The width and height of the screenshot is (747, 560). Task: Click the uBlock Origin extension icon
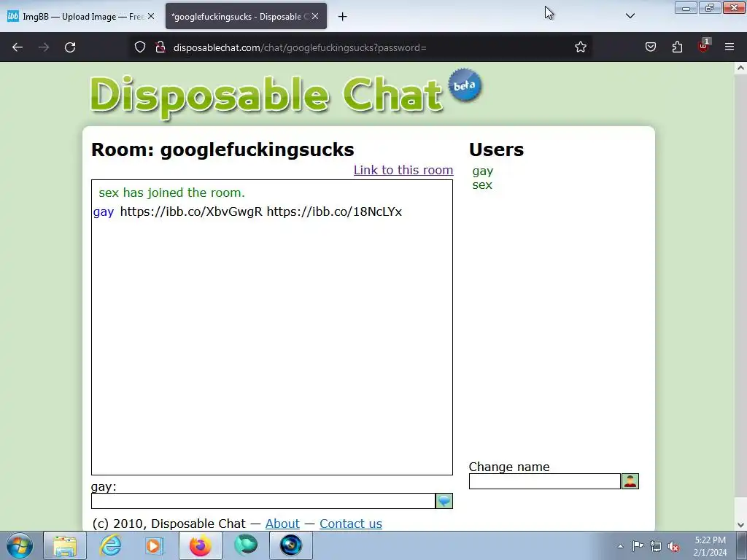tap(704, 46)
